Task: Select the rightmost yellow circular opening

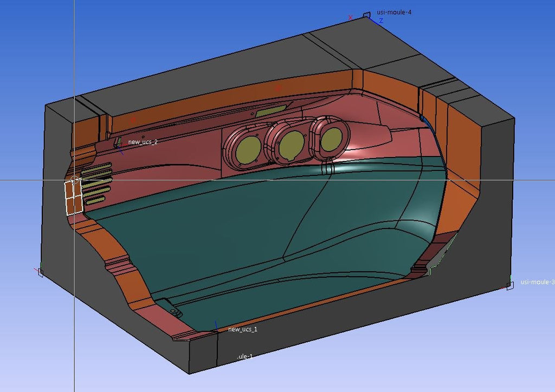Action: click(330, 140)
